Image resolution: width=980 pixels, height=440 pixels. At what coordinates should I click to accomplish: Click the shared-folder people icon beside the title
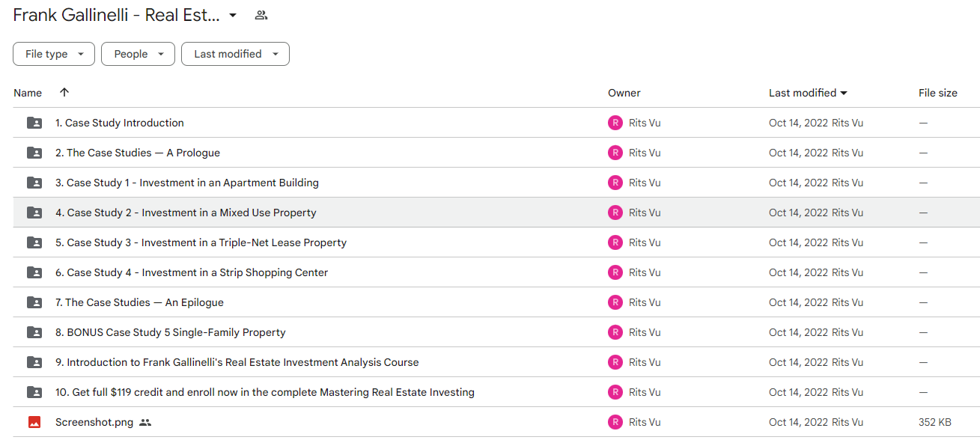click(x=261, y=15)
